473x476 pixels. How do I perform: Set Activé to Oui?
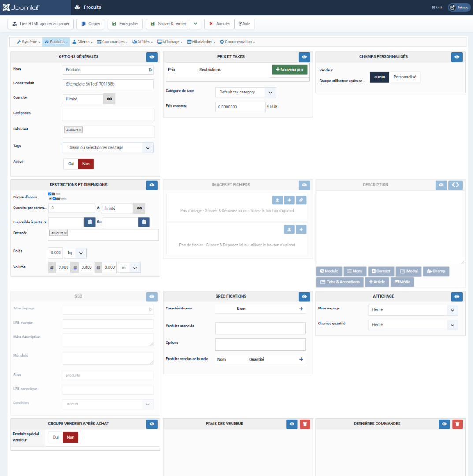coord(71,164)
